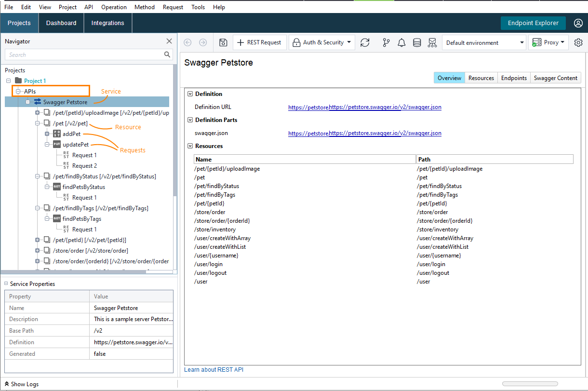Open the user account profile icon
This screenshot has height=391, width=588.
[x=578, y=23]
